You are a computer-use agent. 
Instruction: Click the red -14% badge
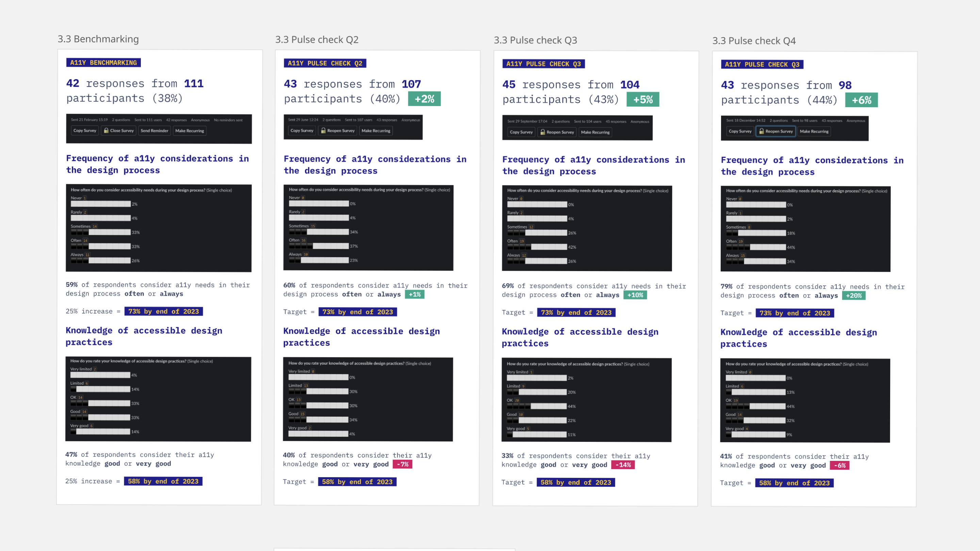pyautogui.click(x=623, y=465)
